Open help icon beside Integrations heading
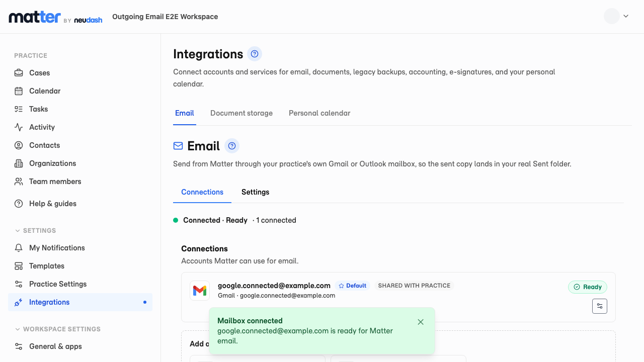Image resolution: width=644 pixels, height=362 pixels. (255, 54)
